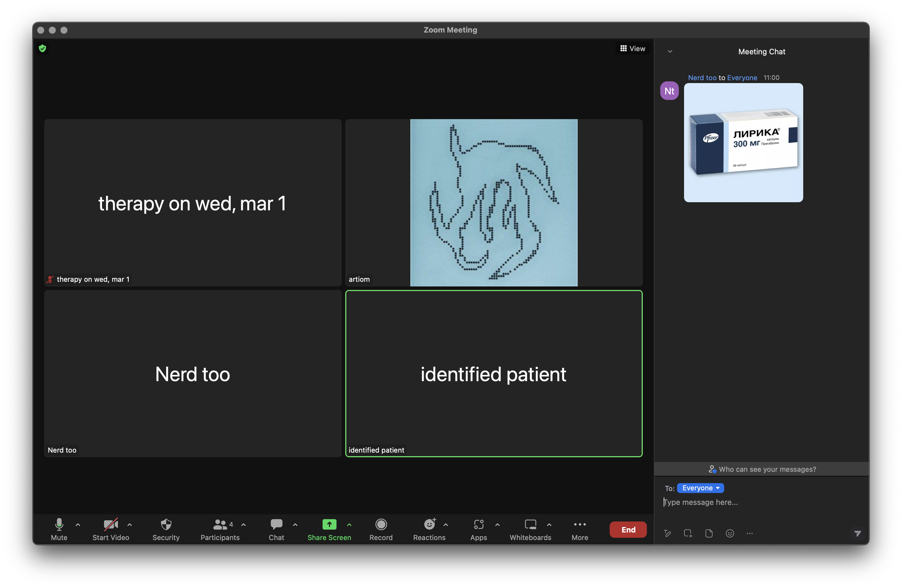
Task: Open the More toolbar menu
Action: 580,529
